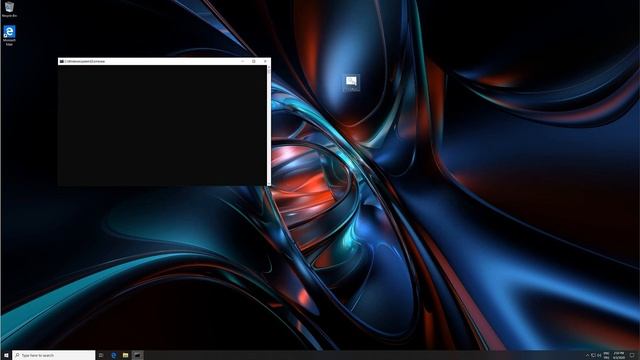Maximize the command prompt window

254,61
